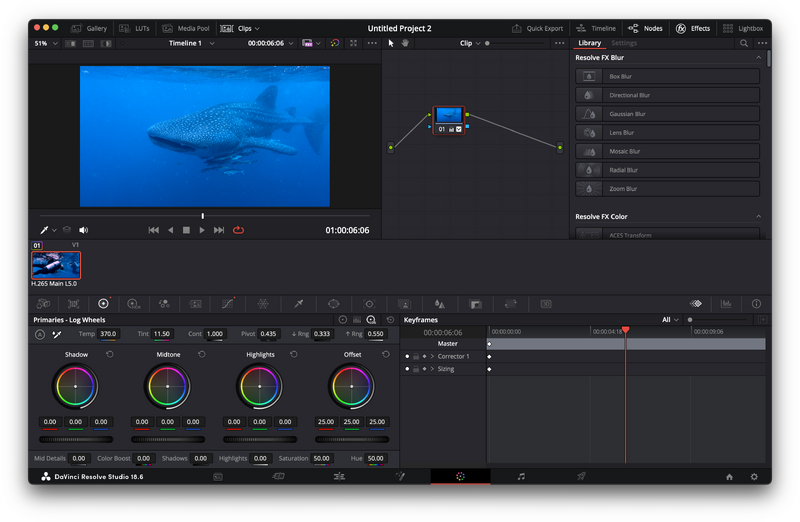
Task: Reset the Offset color wheel
Action: click(x=384, y=354)
